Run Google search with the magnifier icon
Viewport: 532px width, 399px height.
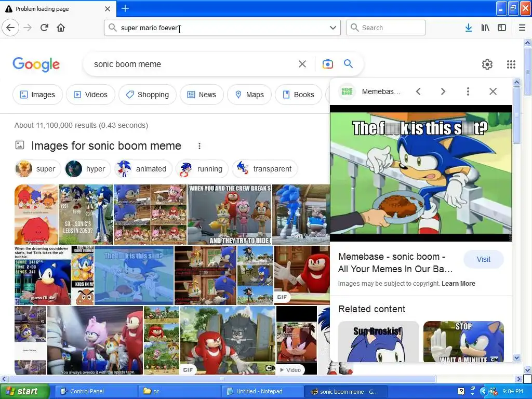pyautogui.click(x=348, y=63)
